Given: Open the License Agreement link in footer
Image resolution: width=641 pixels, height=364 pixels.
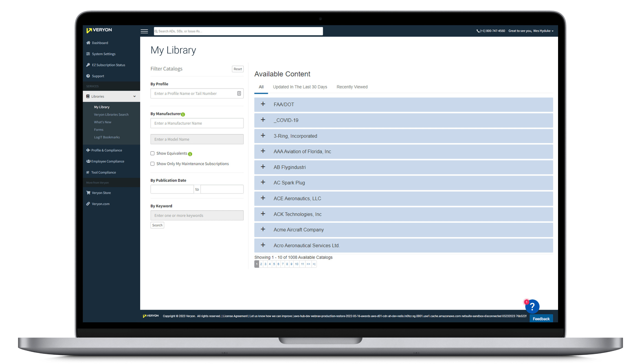Looking at the screenshot, I should point(235,316).
